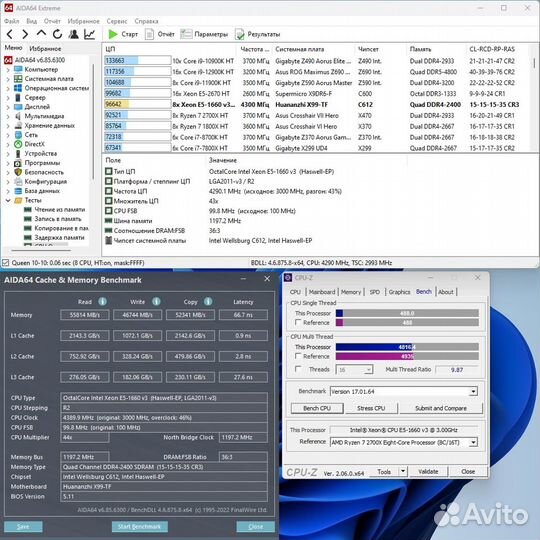
Task: Click the Copy info icon in benchmark
Action: point(208,301)
